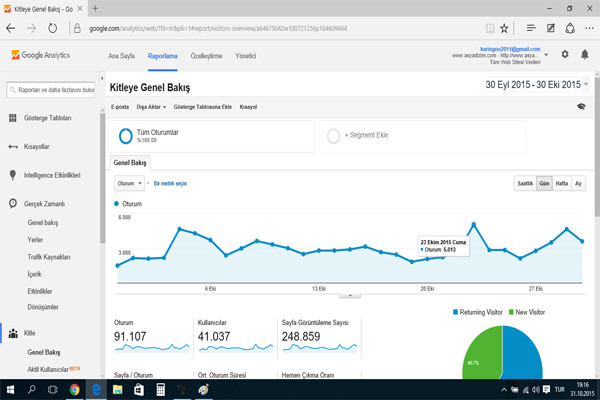The height and width of the screenshot is (400, 600).
Task: Switch chart granularity to Hafta
Action: (561, 183)
